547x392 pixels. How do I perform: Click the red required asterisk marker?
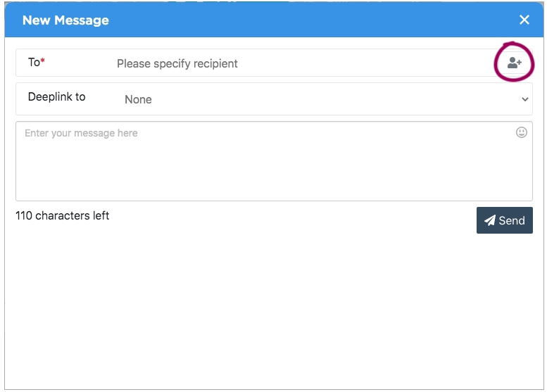pos(43,62)
